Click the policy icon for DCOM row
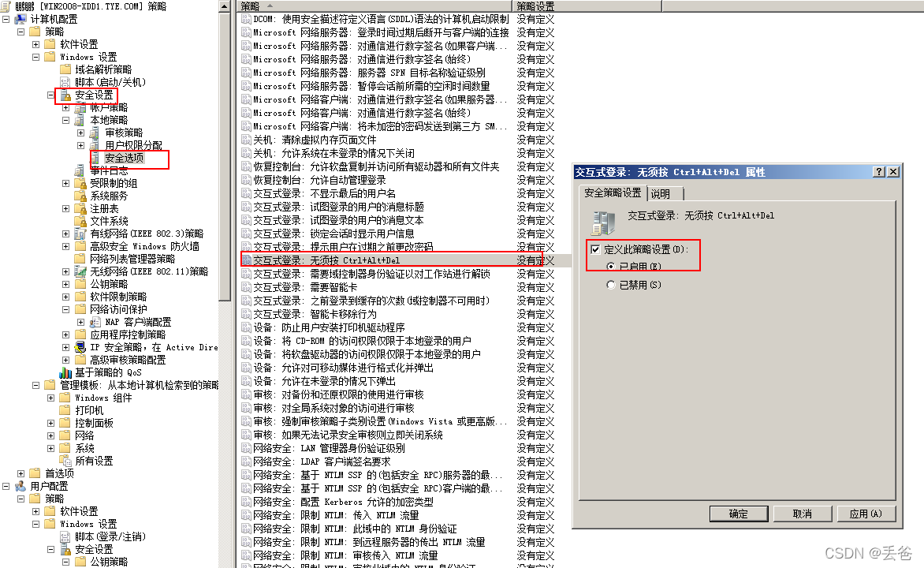 pyautogui.click(x=246, y=19)
